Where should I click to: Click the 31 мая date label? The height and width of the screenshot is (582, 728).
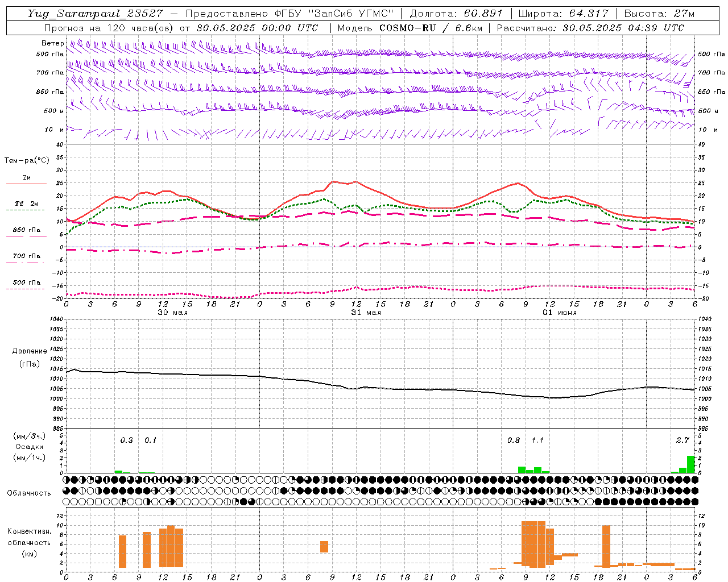tap(366, 313)
